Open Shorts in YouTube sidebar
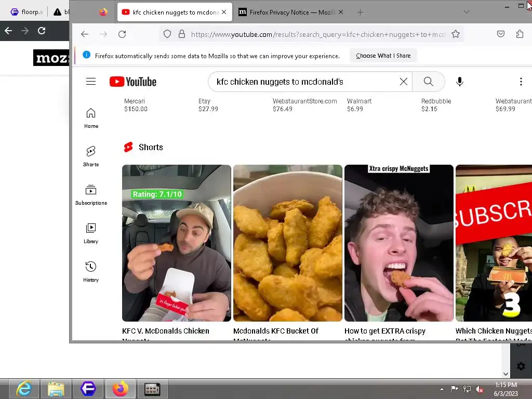The height and width of the screenshot is (399, 532). coord(91,156)
